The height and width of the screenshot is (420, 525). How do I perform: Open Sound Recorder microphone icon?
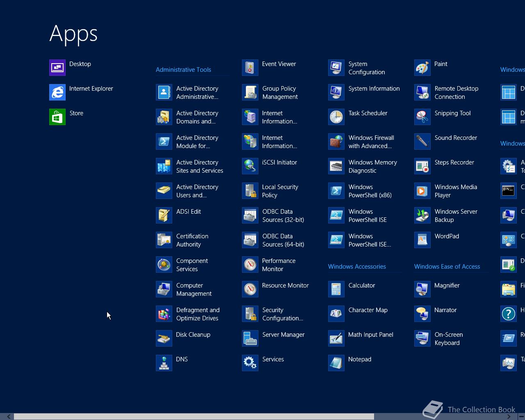[422, 142]
